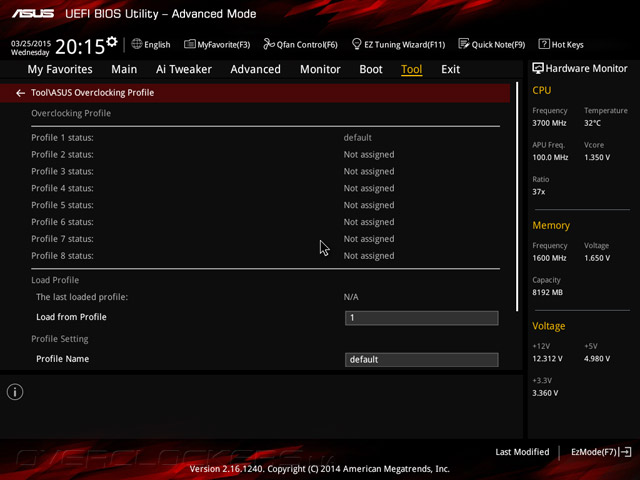The width and height of the screenshot is (640, 480).
Task: Click the Qfan Control fan icon
Action: [269, 44]
